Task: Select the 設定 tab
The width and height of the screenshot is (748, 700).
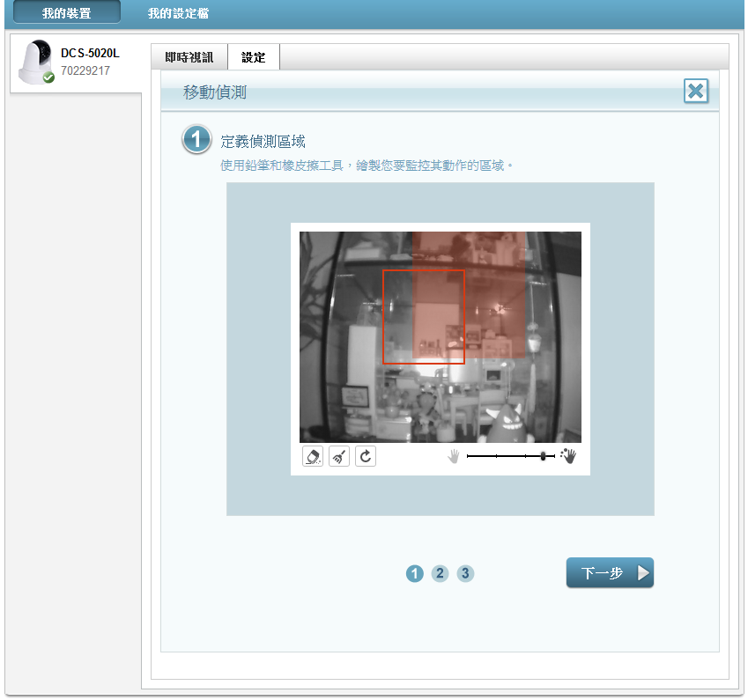Action: [x=254, y=57]
